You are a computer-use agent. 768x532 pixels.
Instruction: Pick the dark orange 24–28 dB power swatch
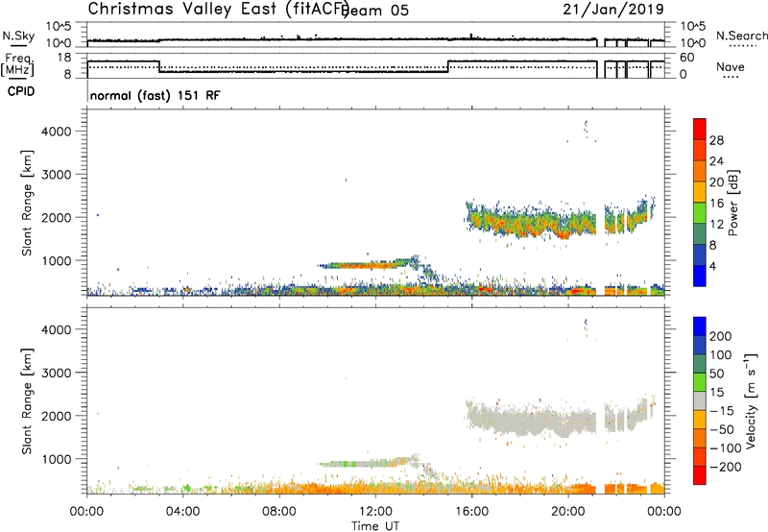click(x=700, y=150)
